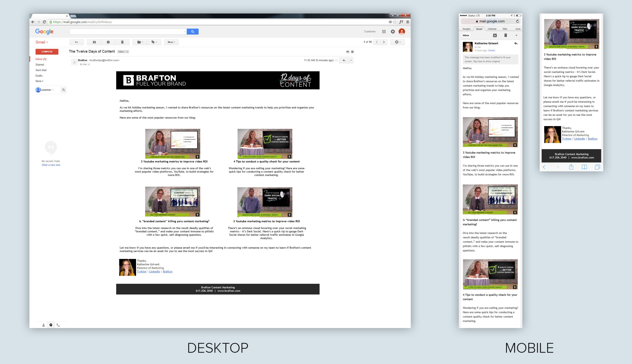Screen dimensions: 632x364
Task: Open the search options dropdown arrow
Action: (185, 32)
